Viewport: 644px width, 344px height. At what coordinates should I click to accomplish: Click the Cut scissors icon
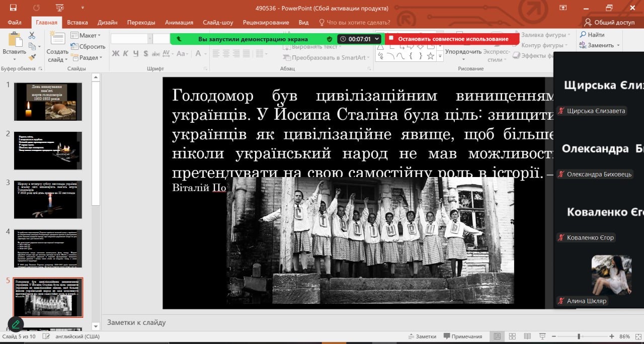click(32, 35)
